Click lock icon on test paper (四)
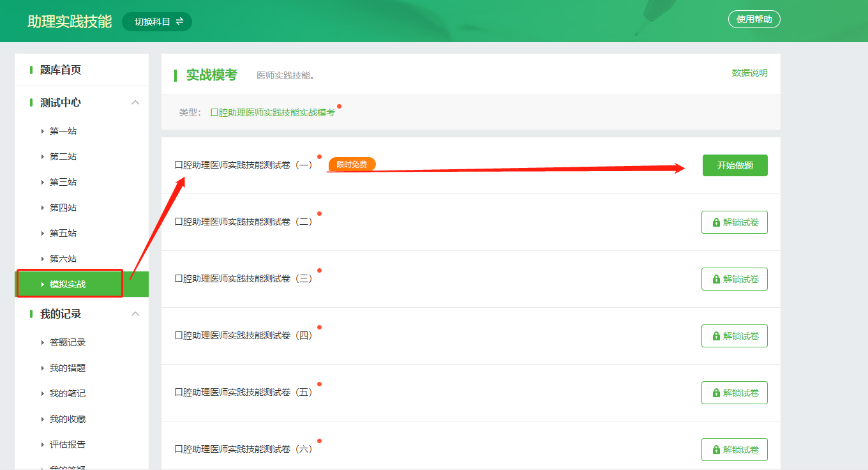Image resolution: width=868 pixels, height=470 pixels. point(716,336)
